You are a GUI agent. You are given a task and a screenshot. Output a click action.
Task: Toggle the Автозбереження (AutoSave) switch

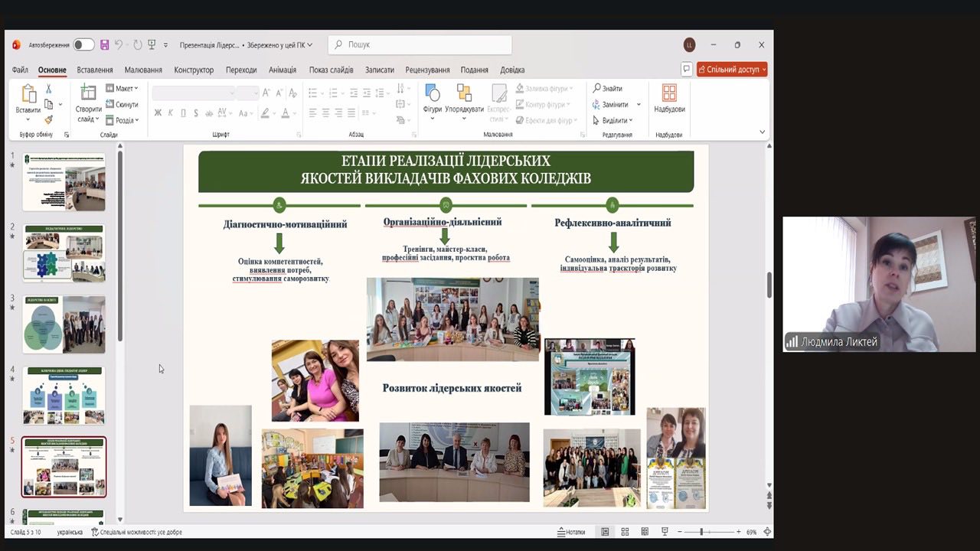83,45
